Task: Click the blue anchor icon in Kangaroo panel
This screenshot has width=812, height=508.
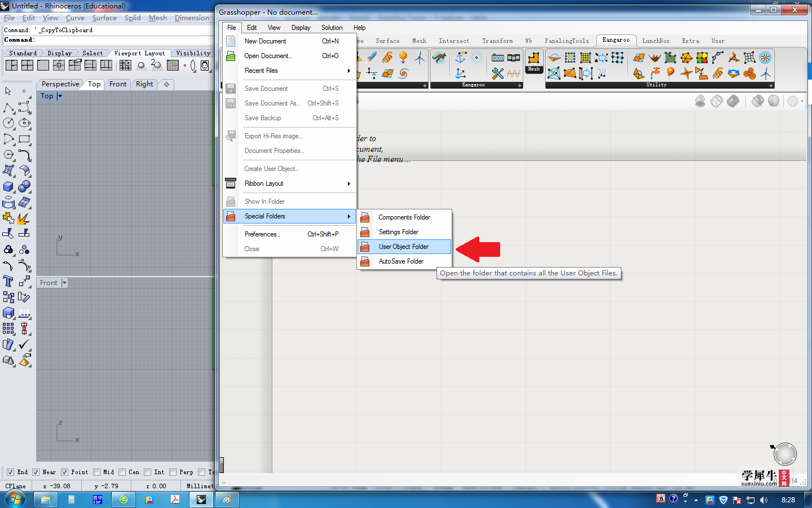Action: 461,58
